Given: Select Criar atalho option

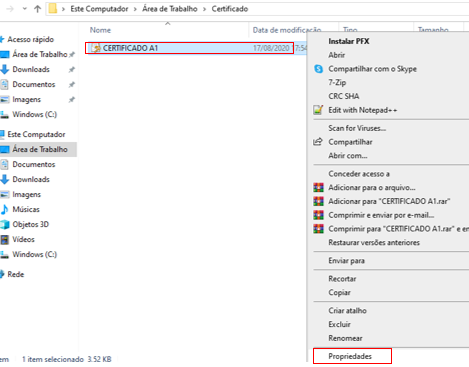Looking at the screenshot, I should [x=347, y=311].
